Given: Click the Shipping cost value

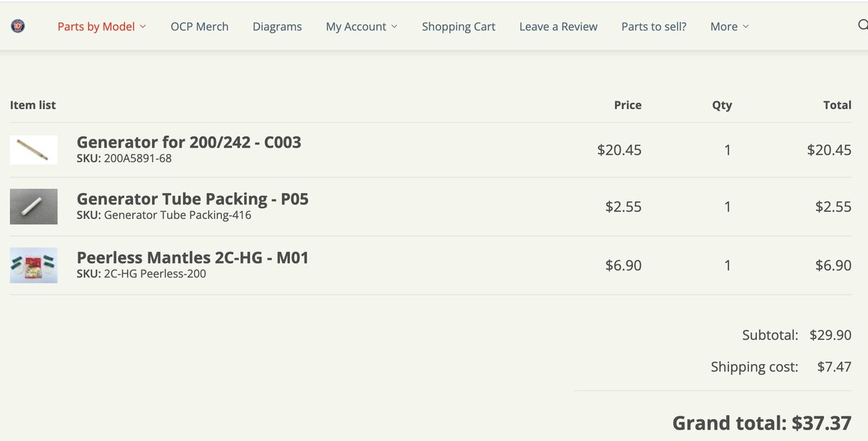Looking at the screenshot, I should point(834,367).
